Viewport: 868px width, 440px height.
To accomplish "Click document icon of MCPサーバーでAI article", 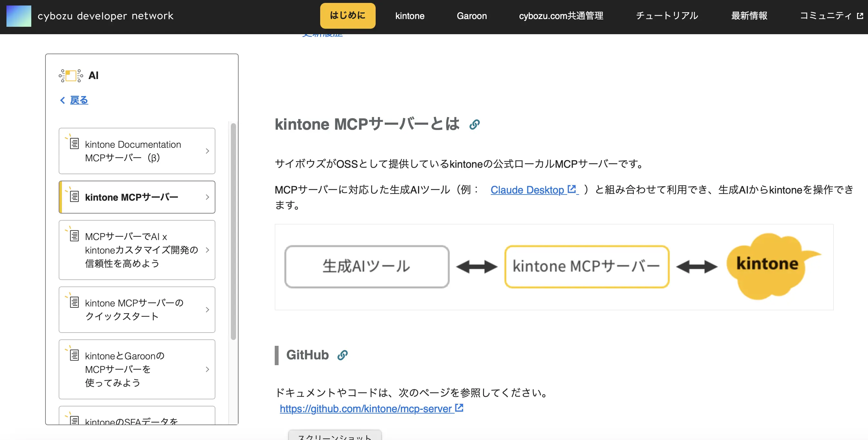I will (74, 236).
